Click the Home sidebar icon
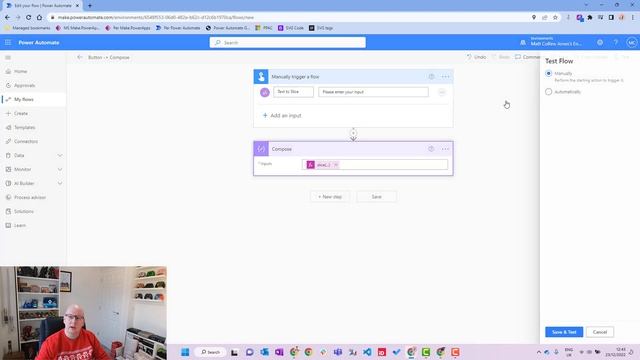The width and height of the screenshot is (640, 360). point(8,71)
